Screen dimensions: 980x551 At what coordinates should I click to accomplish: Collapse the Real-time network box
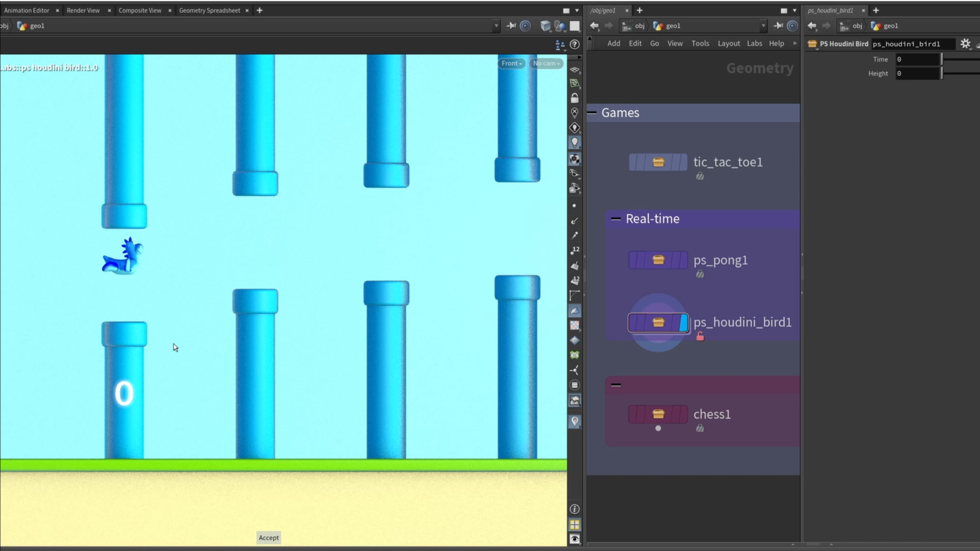pyautogui.click(x=616, y=219)
